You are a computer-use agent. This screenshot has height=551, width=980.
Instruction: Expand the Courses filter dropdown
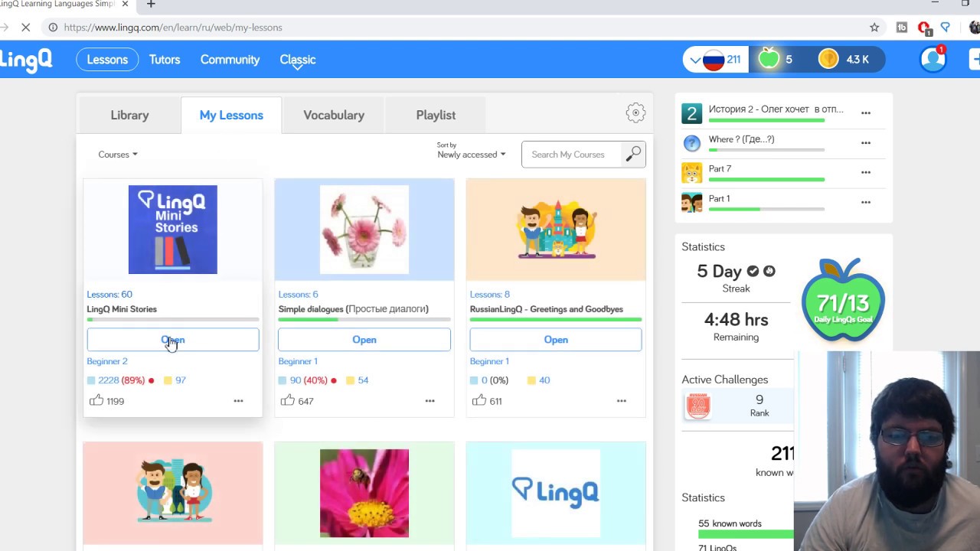118,155
